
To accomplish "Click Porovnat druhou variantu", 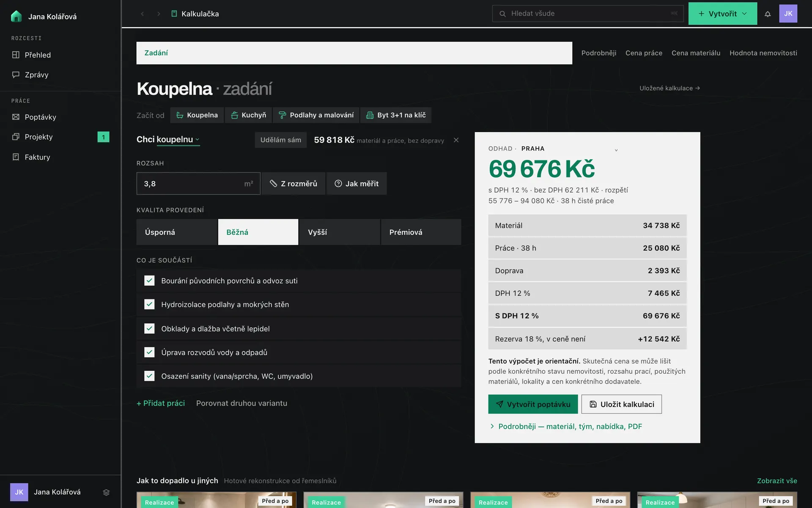I will [241, 403].
